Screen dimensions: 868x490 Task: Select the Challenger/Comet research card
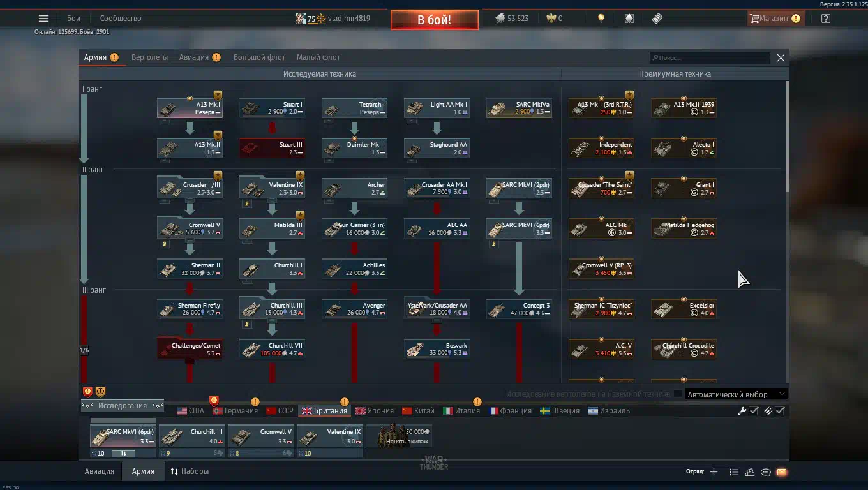click(190, 350)
